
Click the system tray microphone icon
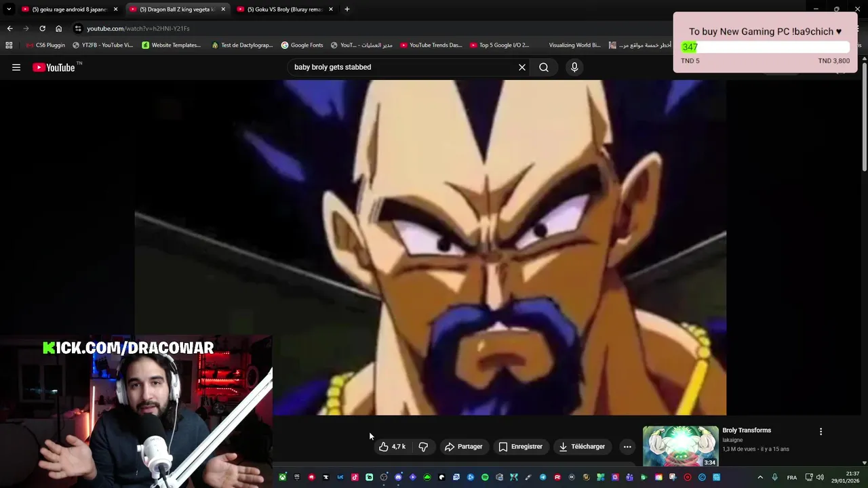click(x=774, y=477)
